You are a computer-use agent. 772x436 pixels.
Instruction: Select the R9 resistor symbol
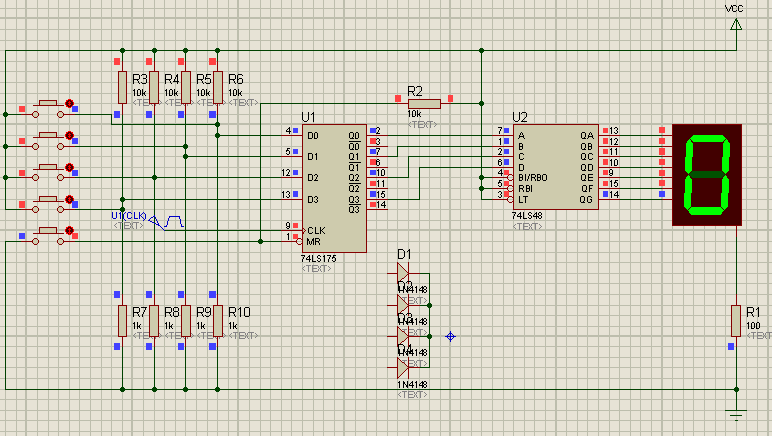tap(186, 321)
